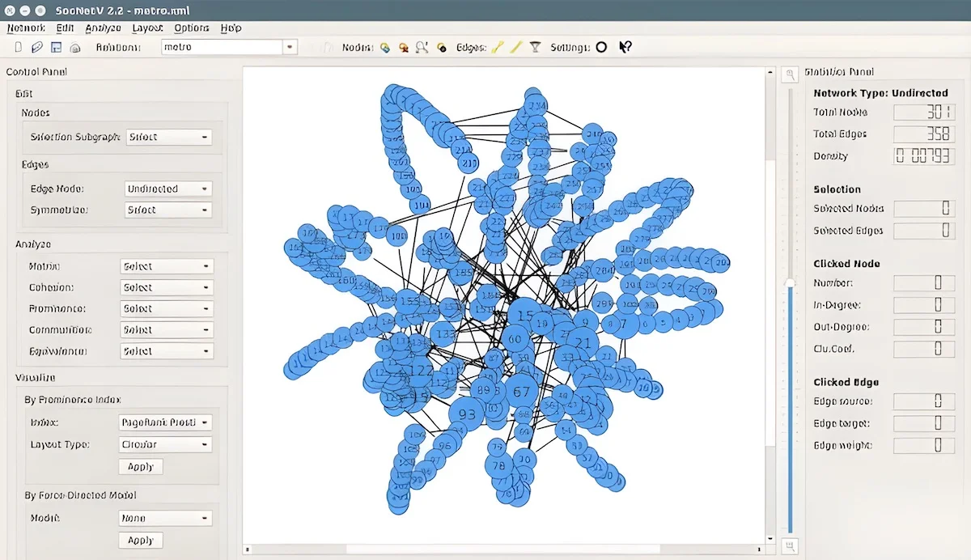Open the Layout menu
Viewport: 971px width, 560px height.
click(x=147, y=28)
